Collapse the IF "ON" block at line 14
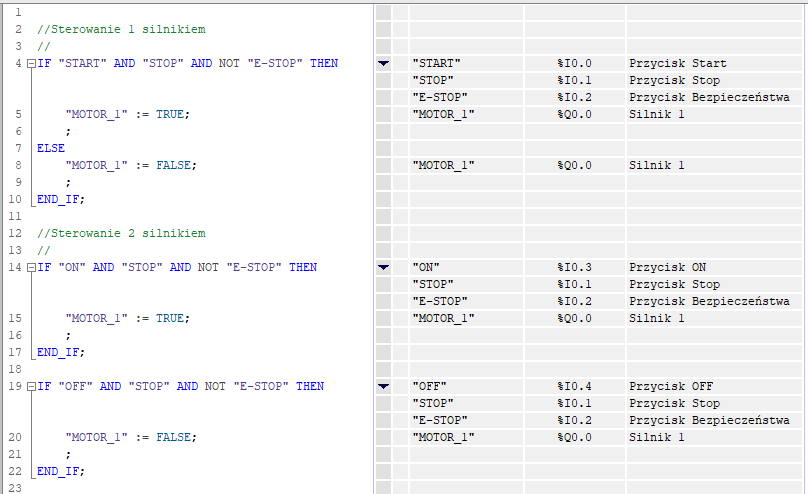 point(31,268)
